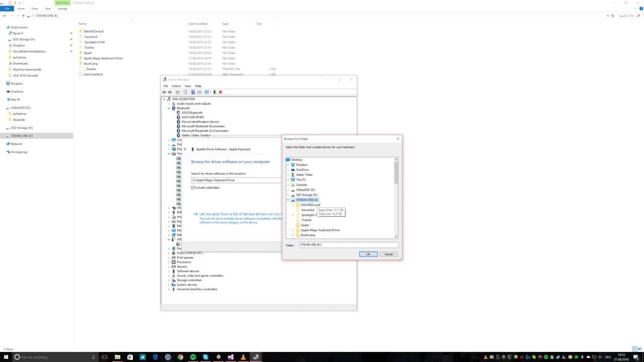Click the OK button in Browse For Folder
The image size is (644, 362).
(x=368, y=254)
